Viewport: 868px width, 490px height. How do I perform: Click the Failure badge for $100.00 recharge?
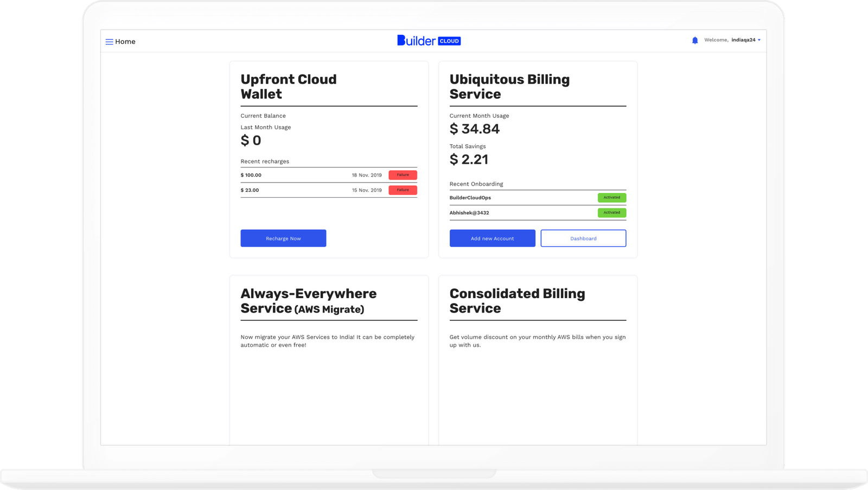click(403, 175)
